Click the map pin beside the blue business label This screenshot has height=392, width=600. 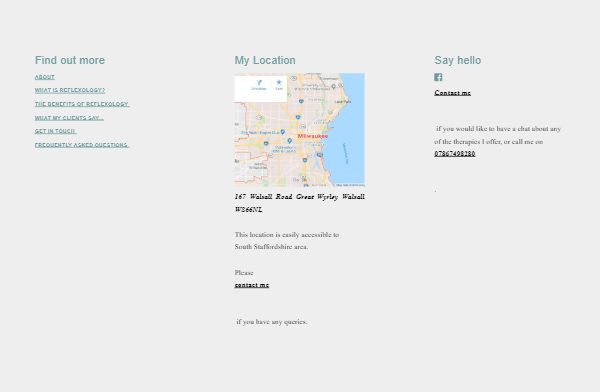(x=282, y=132)
